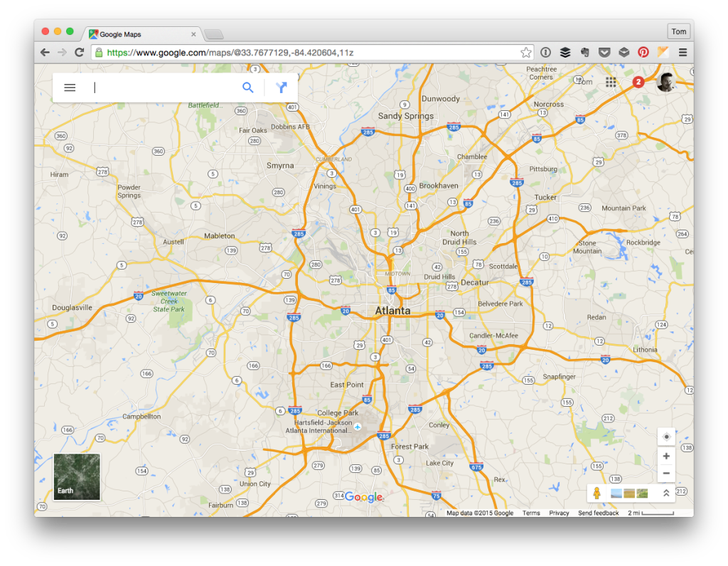Pin the page using the Pinterest icon
This screenshot has width=728, height=566.
(643, 52)
